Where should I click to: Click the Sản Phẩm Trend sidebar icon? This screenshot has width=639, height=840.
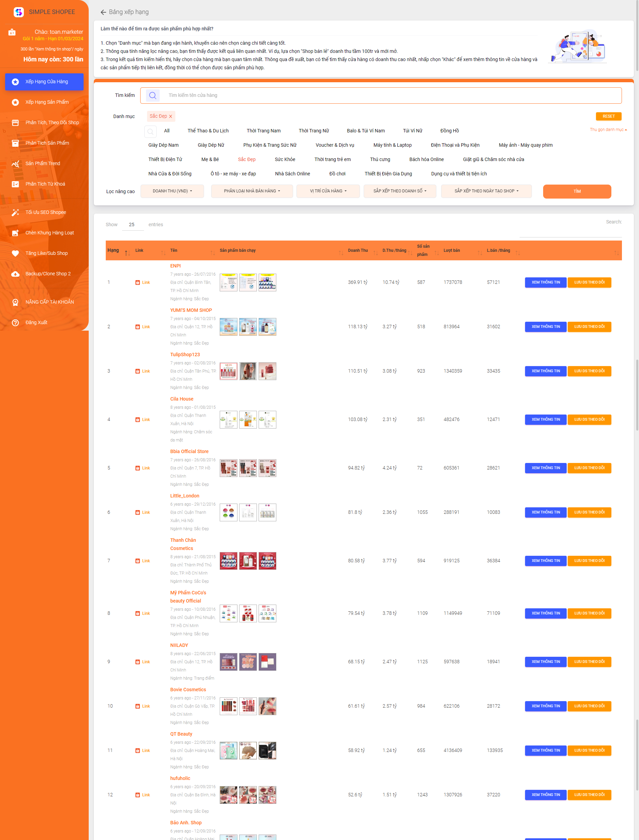point(15,163)
